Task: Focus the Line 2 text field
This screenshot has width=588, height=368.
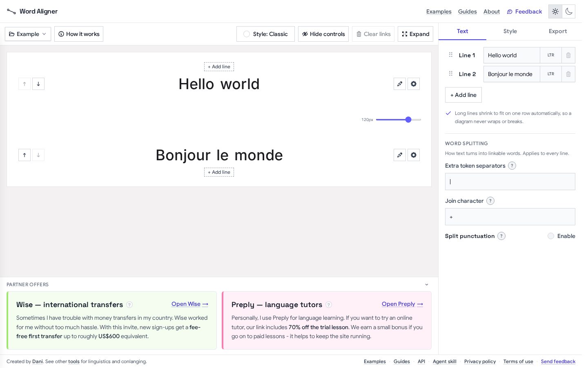Action: coord(512,74)
